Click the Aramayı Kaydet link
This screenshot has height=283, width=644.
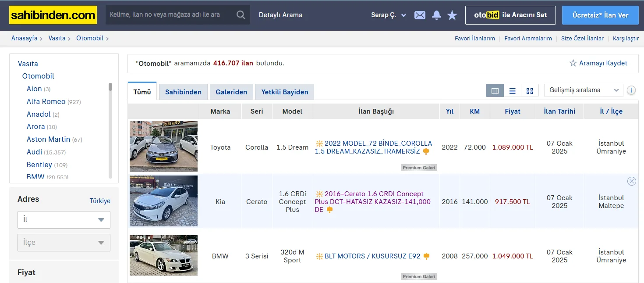[603, 63]
